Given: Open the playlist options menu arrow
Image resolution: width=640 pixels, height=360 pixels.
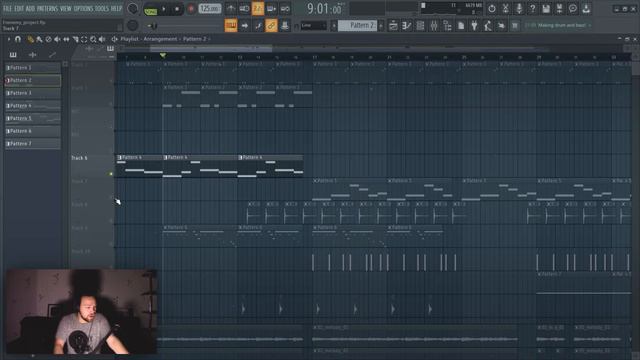Looking at the screenshot, I should 9,39.
